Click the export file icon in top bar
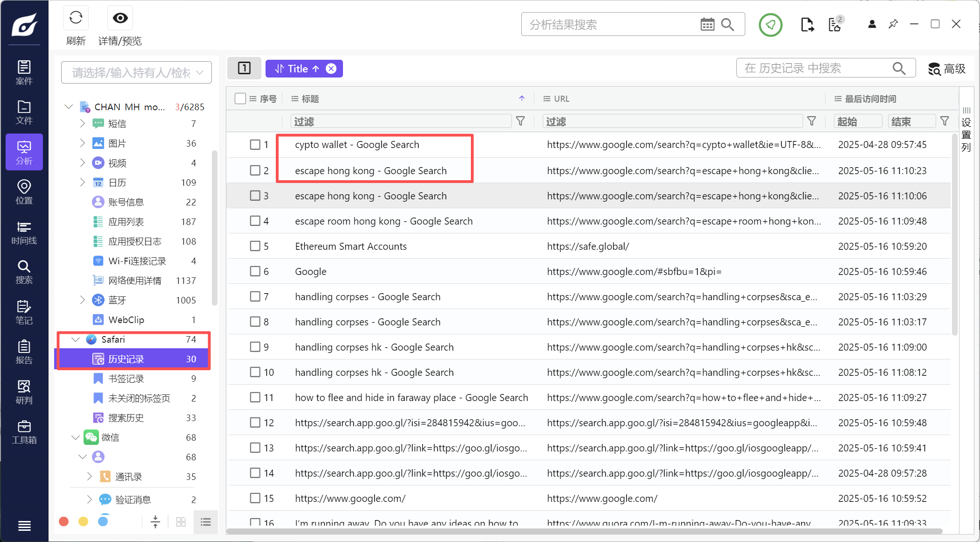980x542 pixels. click(807, 25)
